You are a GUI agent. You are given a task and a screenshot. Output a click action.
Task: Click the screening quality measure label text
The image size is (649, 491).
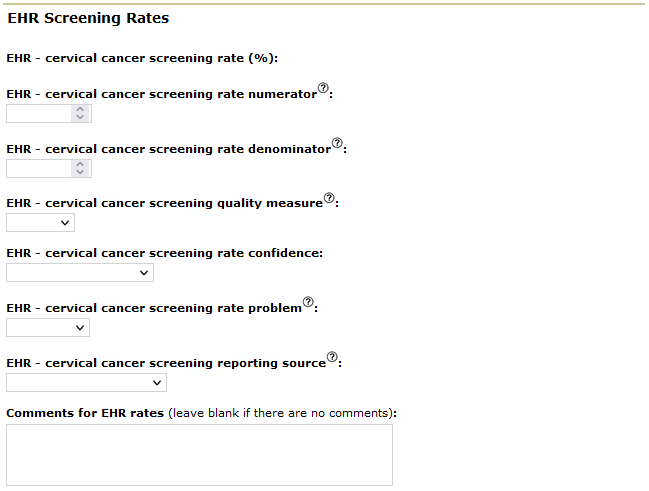click(164, 203)
